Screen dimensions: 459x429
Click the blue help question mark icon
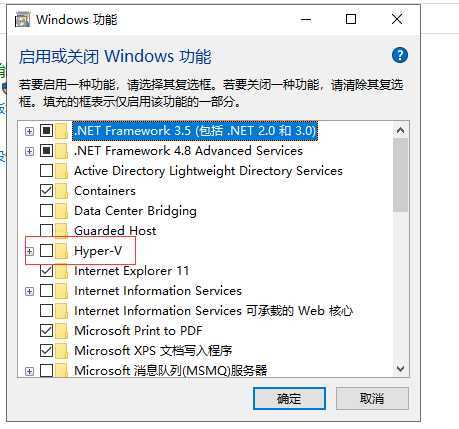pos(399,55)
